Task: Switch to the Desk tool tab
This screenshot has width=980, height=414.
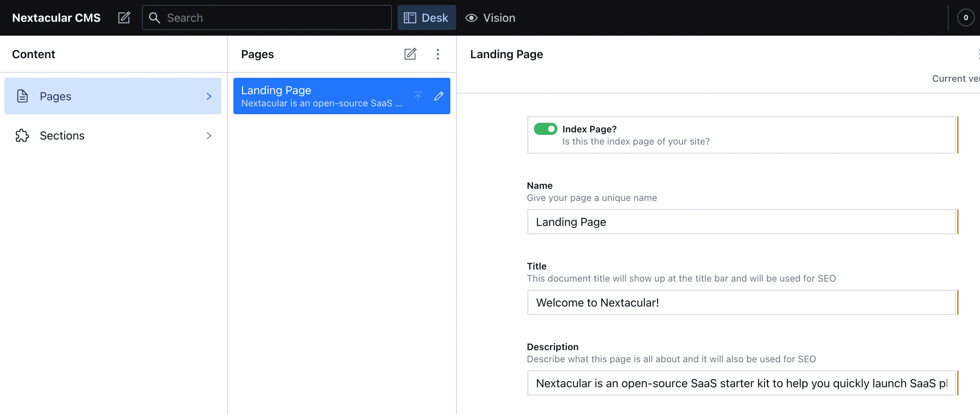Action: click(x=426, y=18)
